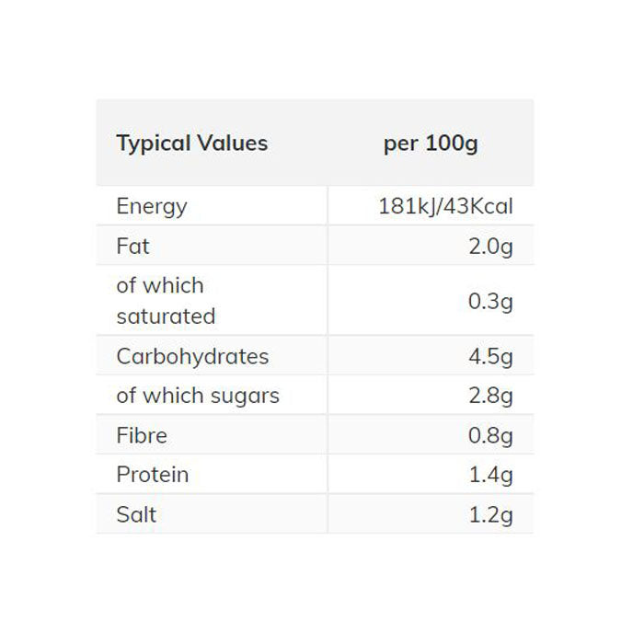Click 'of which' above the word saturated
Screen dimensions: 644x644
point(160,285)
